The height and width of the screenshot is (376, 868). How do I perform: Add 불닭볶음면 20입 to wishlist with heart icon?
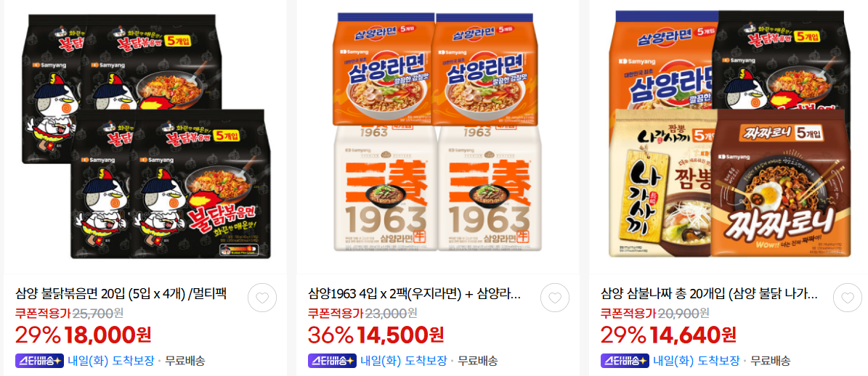(x=261, y=298)
